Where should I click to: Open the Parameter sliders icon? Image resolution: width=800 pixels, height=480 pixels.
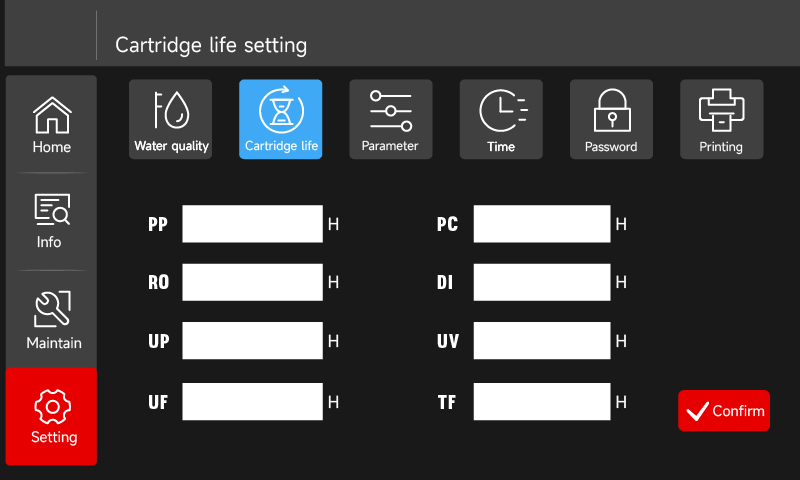click(x=391, y=119)
